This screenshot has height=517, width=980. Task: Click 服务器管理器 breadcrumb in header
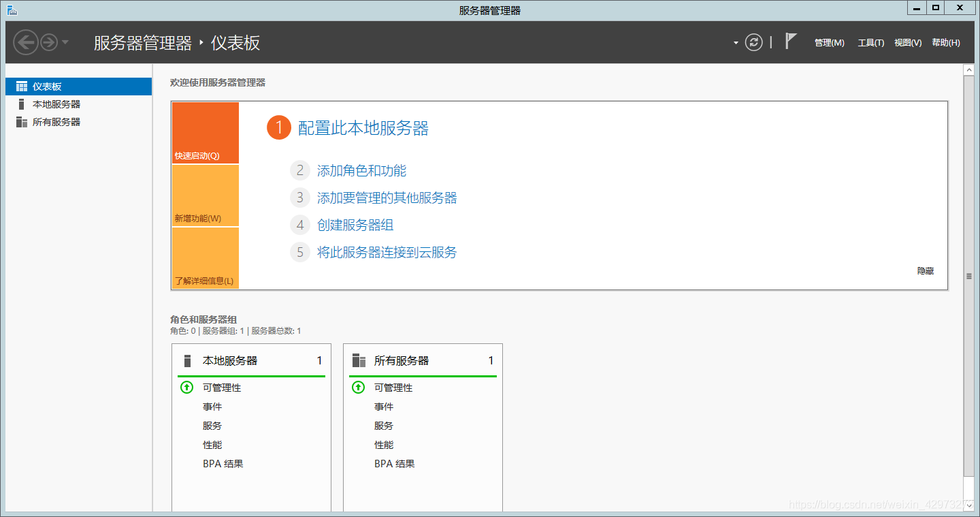coord(143,43)
